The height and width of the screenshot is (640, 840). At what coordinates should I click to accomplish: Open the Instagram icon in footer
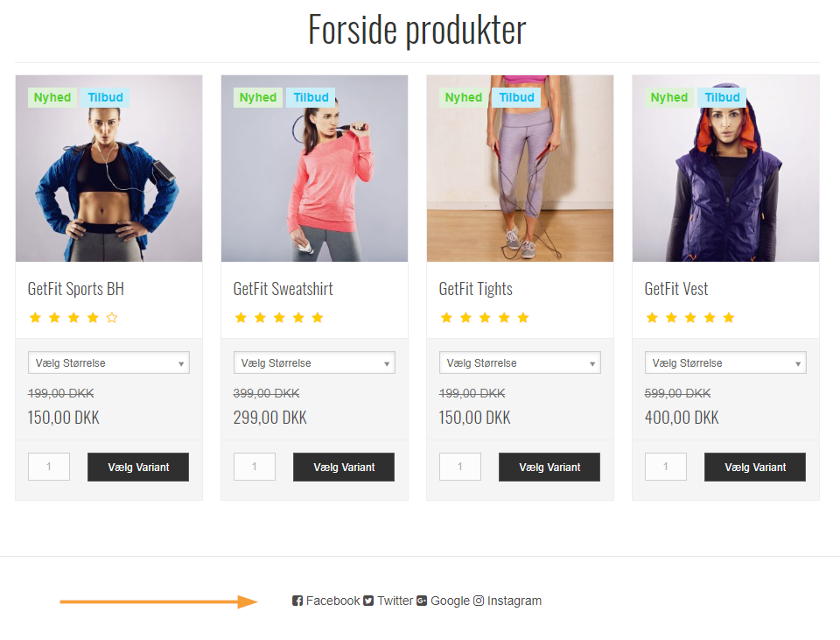479,601
